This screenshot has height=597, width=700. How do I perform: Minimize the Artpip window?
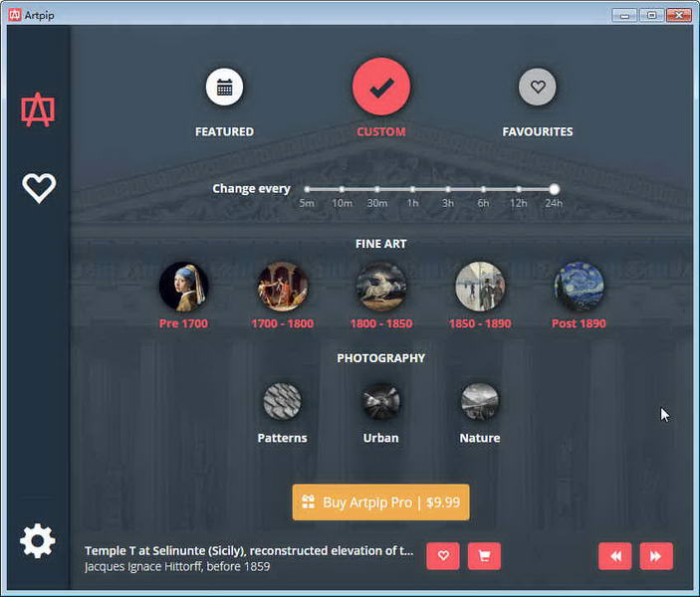pyautogui.click(x=624, y=15)
